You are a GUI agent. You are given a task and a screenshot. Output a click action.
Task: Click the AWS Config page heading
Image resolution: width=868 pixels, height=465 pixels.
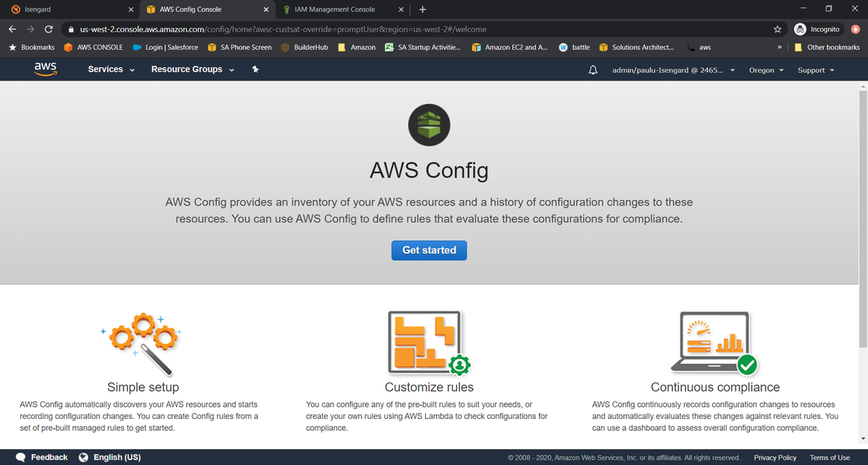point(429,171)
